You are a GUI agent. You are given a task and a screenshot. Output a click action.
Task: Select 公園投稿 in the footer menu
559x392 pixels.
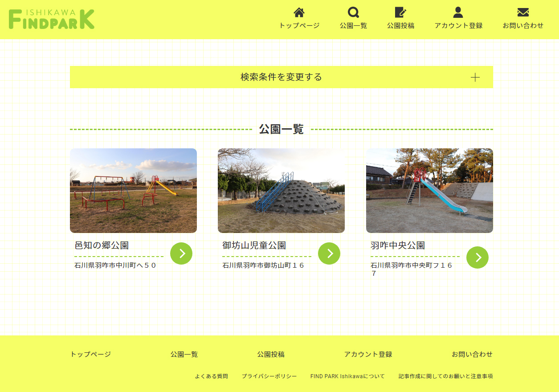tap(270, 355)
